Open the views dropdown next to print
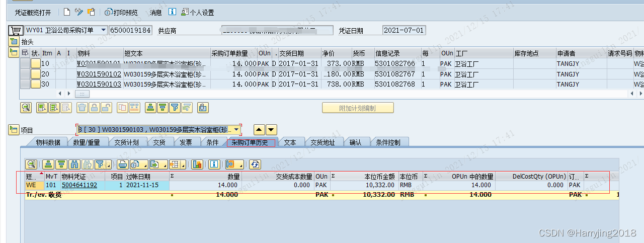Screen dimensions: 644x243 [x=138, y=164]
